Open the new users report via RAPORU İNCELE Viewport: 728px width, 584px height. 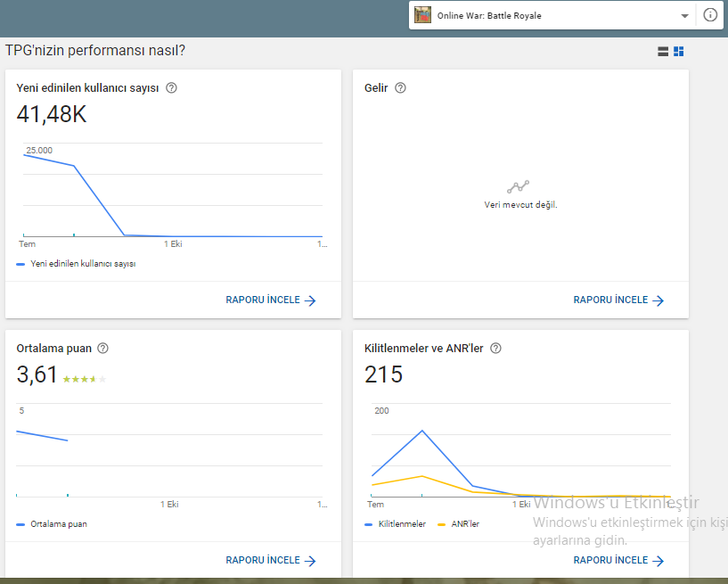270,300
